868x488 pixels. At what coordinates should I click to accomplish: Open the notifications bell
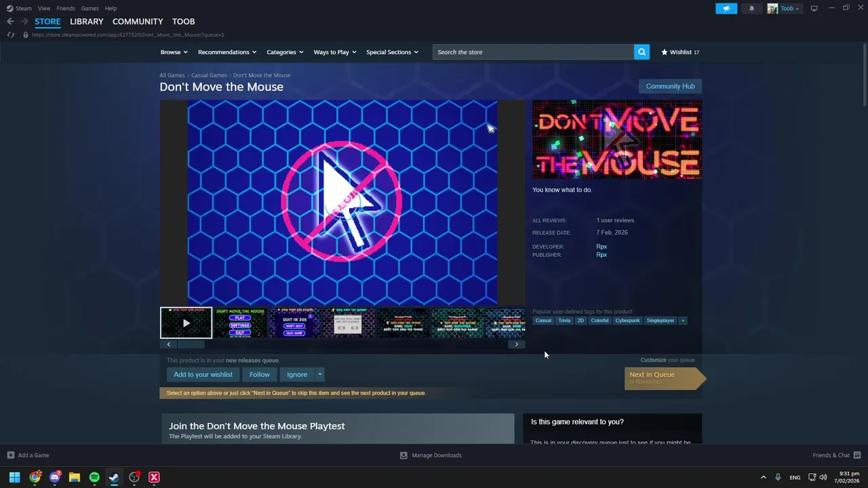coord(751,8)
